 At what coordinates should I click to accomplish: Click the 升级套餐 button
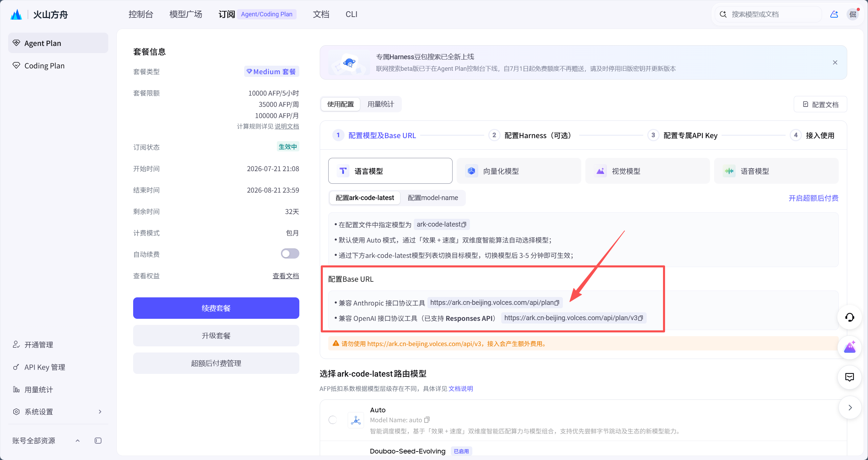(x=216, y=336)
